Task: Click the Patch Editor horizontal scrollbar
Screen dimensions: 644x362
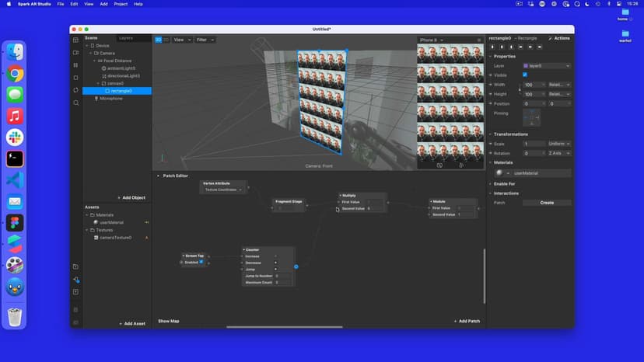Action: (284, 327)
